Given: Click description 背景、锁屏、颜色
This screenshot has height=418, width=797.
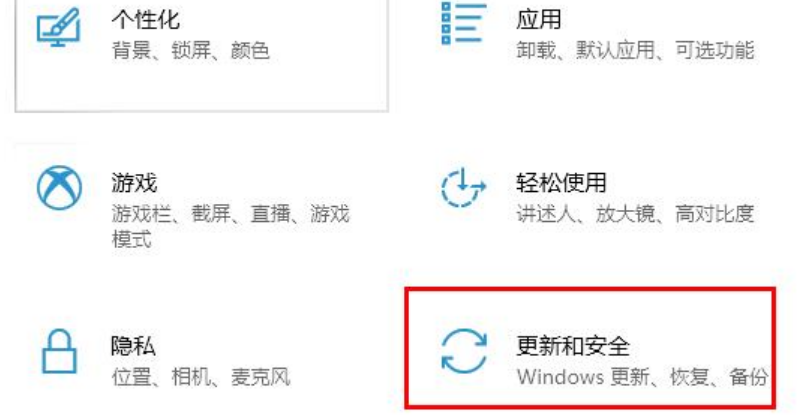Looking at the screenshot, I should [x=191, y=51].
